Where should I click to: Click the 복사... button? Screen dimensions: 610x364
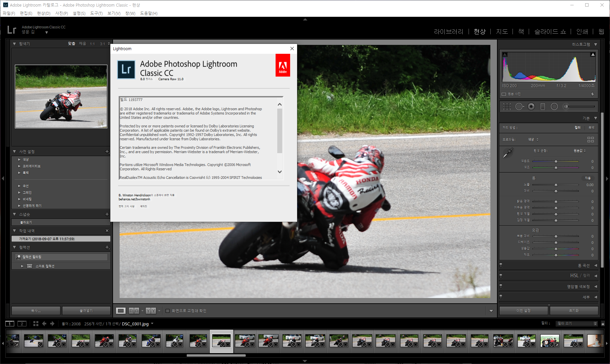pyautogui.click(x=36, y=311)
